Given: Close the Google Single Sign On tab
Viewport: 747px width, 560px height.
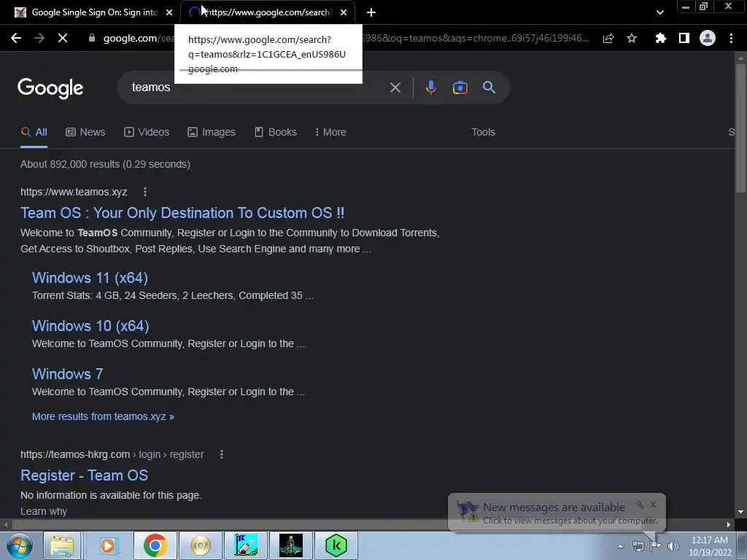Looking at the screenshot, I should click(169, 12).
